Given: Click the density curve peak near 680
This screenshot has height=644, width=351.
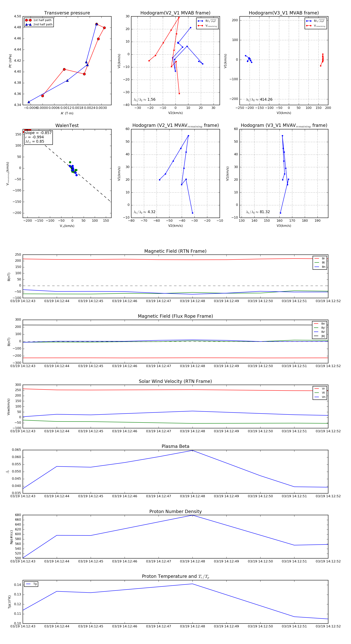Looking at the screenshot, I should 192,516.
